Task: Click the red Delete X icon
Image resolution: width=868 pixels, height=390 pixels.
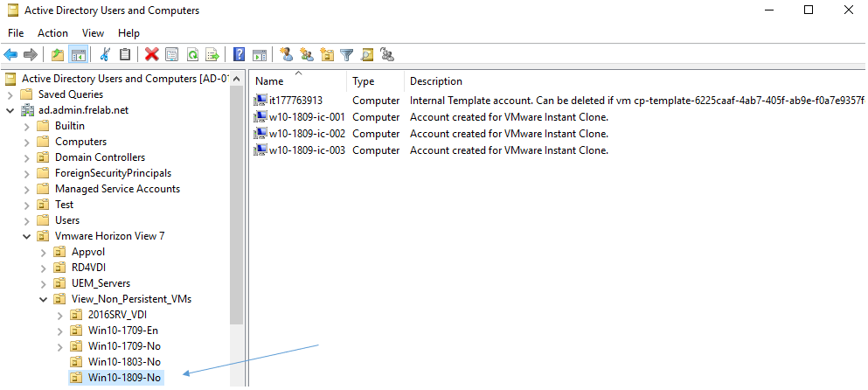Action: pyautogui.click(x=151, y=54)
